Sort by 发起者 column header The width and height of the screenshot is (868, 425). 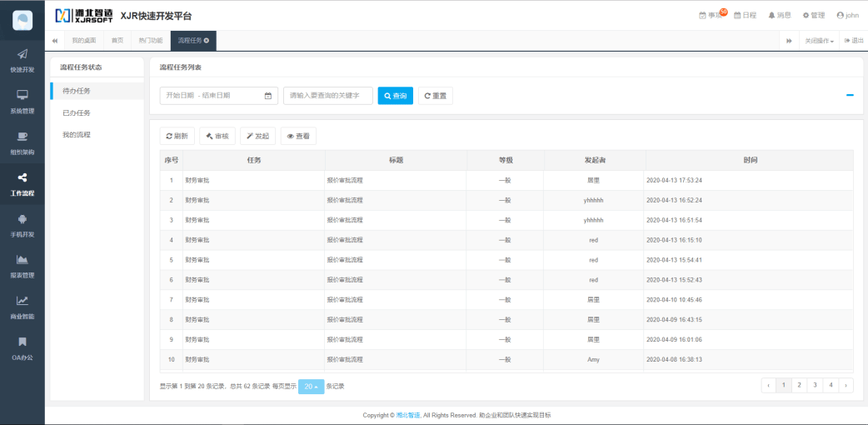click(595, 160)
